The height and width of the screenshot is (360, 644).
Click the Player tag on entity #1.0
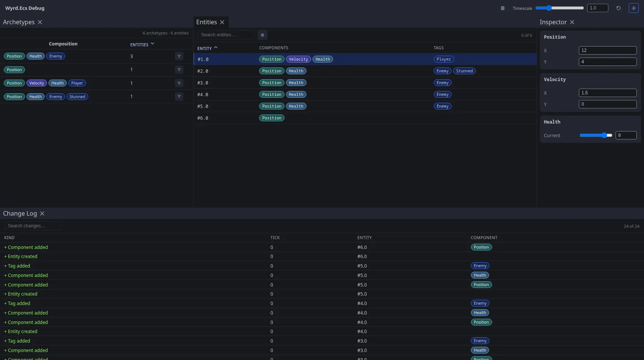click(444, 59)
